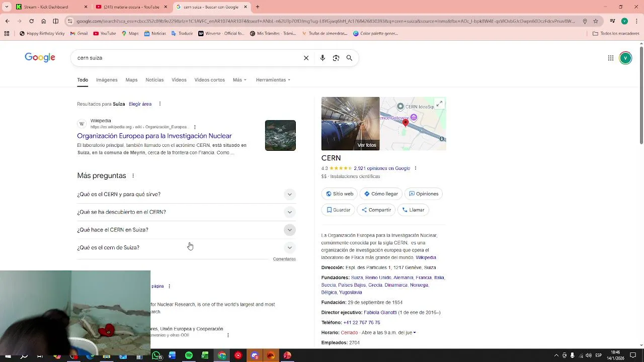Image resolution: width=644 pixels, height=362 pixels.
Task: Open 2,921 opiniones en Google link
Action: click(x=382, y=168)
